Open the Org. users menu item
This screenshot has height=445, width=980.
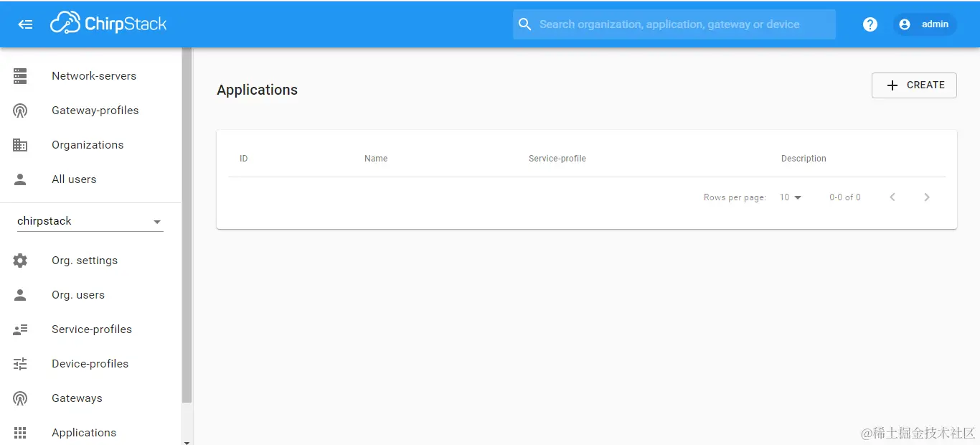point(90,295)
